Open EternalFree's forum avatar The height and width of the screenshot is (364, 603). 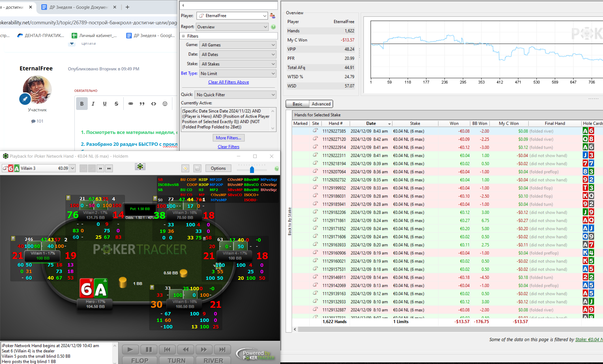pos(37,90)
